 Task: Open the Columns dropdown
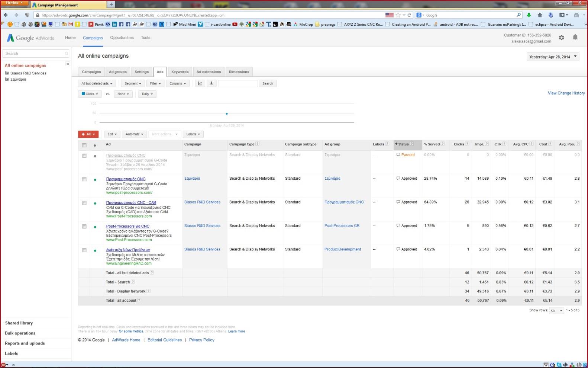point(178,83)
